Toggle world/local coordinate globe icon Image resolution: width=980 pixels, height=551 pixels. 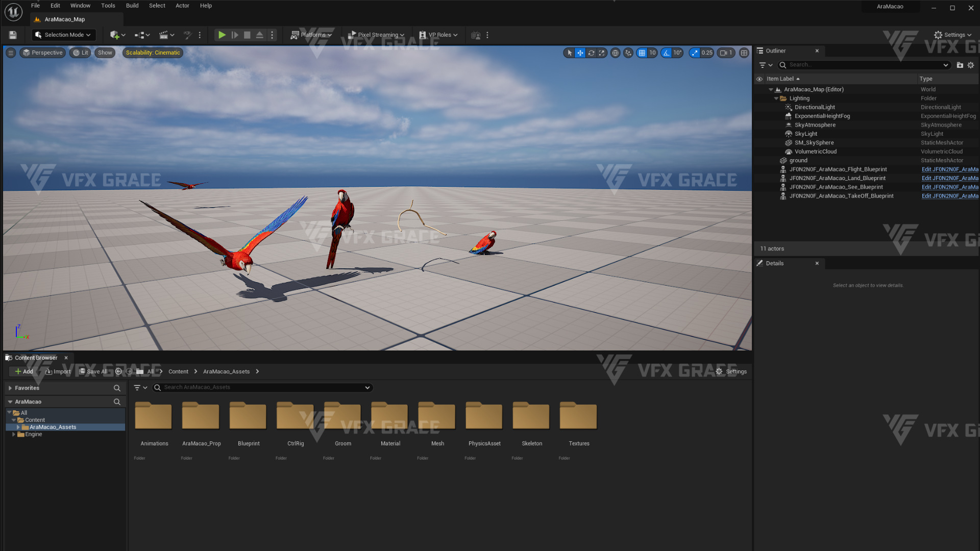tap(616, 53)
